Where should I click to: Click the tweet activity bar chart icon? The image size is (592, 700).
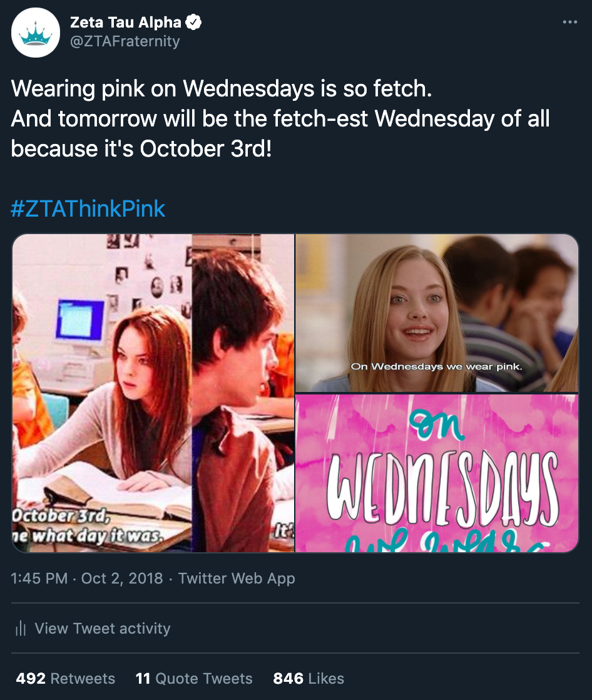pos(21,629)
